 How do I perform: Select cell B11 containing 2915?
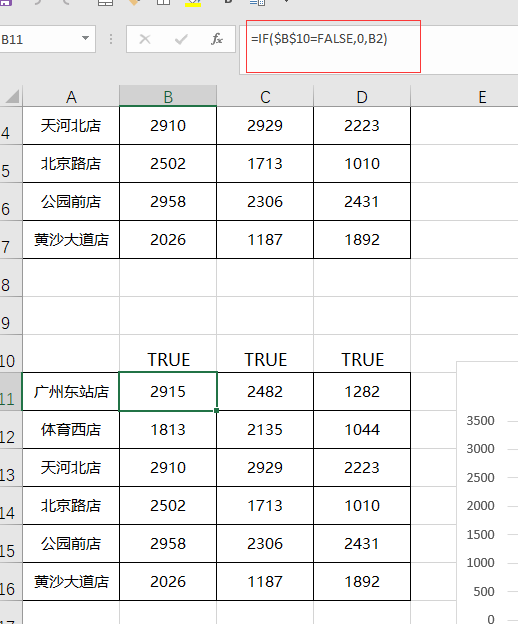168,392
